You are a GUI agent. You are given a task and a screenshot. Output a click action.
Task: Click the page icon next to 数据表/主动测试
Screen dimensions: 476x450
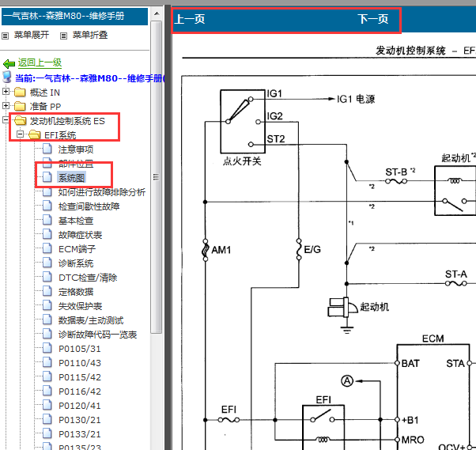click(47, 320)
